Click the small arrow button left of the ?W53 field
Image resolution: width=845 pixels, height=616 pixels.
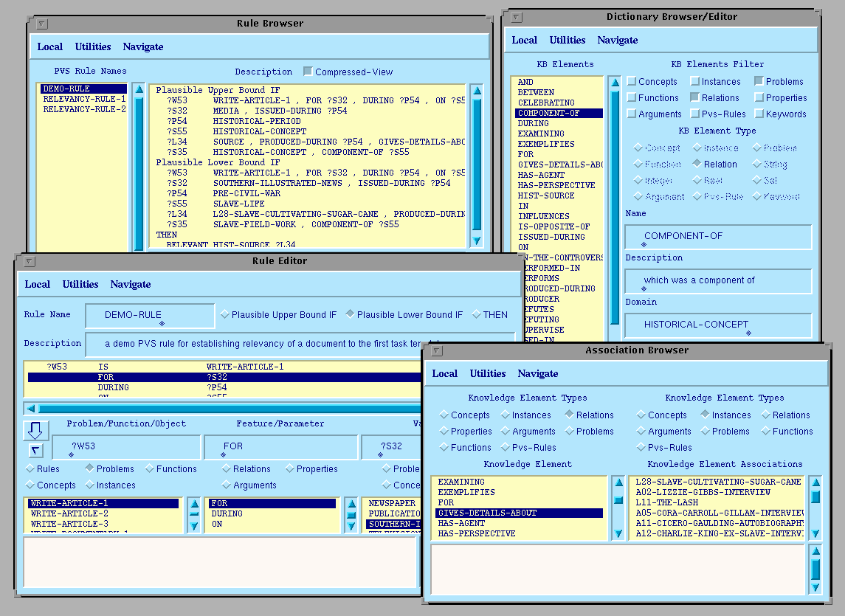pos(36,450)
